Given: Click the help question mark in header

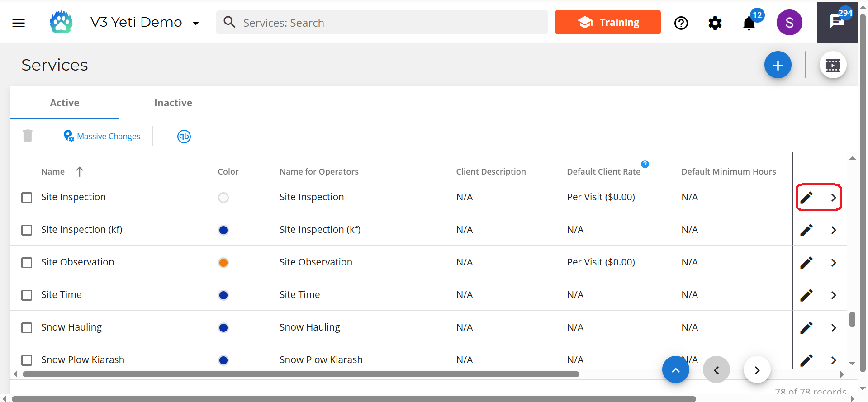Looking at the screenshot, I should (x=681, y=23).
